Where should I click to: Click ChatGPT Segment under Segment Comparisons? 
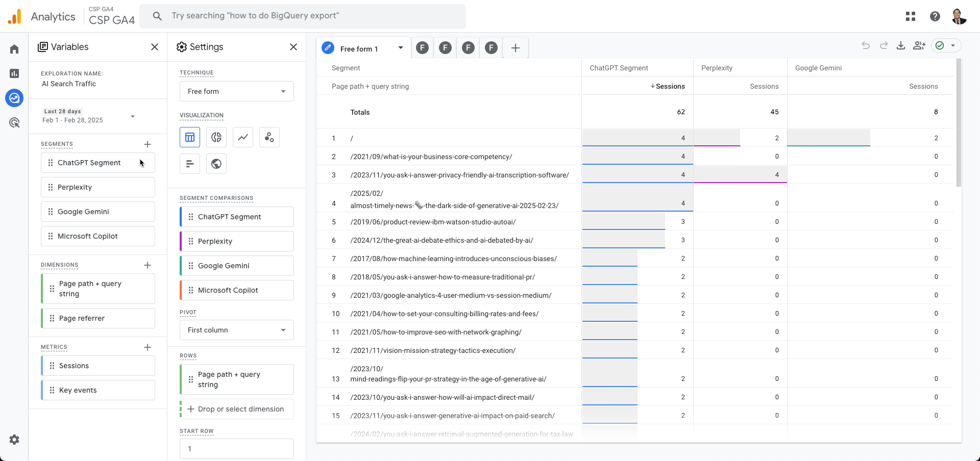click(237, 217)
